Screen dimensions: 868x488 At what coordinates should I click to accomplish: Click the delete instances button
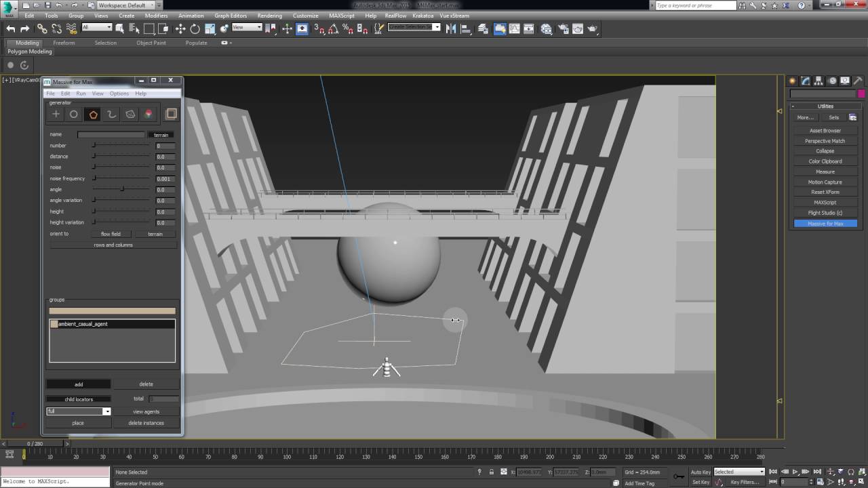pyautogui.click(x=146, y=423)
